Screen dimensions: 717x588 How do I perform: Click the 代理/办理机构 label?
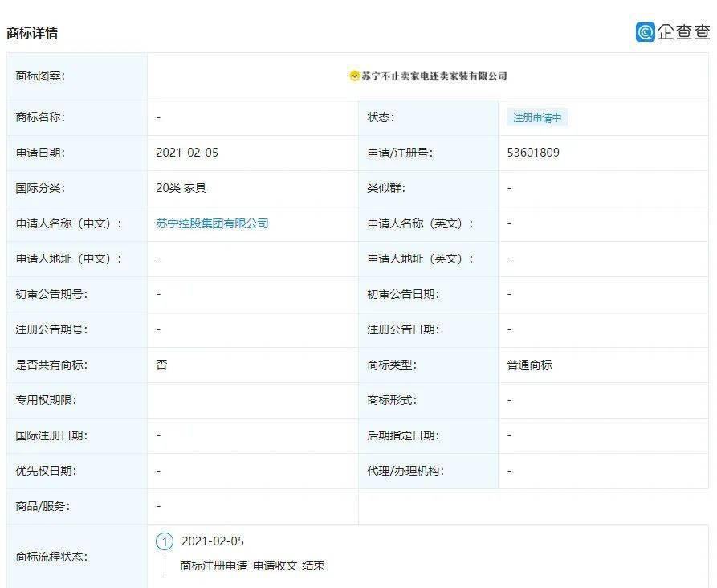click(x=405, y=471)
